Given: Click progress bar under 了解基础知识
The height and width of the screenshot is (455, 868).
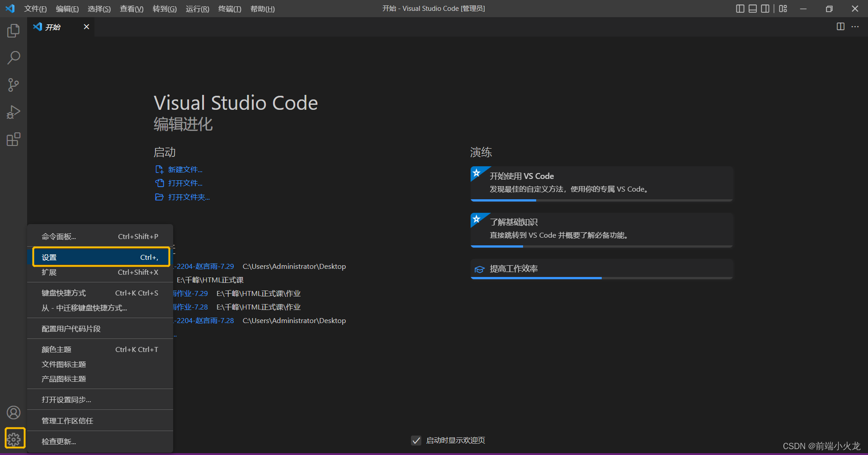Looking at the screenshot, I should pos(601,246).
